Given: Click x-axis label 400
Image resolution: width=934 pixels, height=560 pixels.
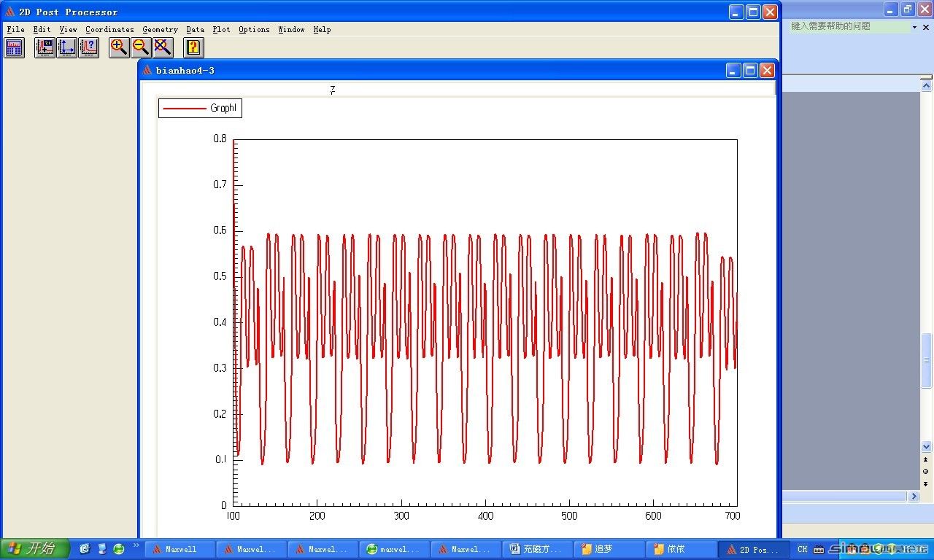Looking at the screenshot, I should pyautogui.click(x=485, y=516).
